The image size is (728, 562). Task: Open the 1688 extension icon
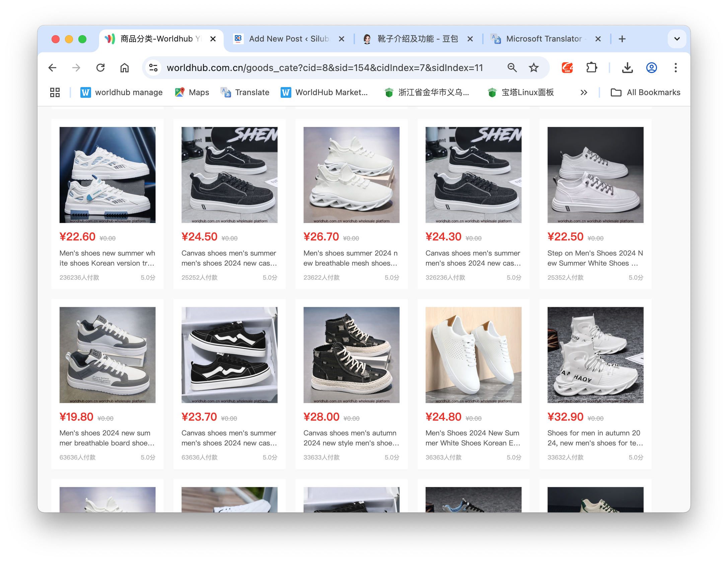(567, 68)
